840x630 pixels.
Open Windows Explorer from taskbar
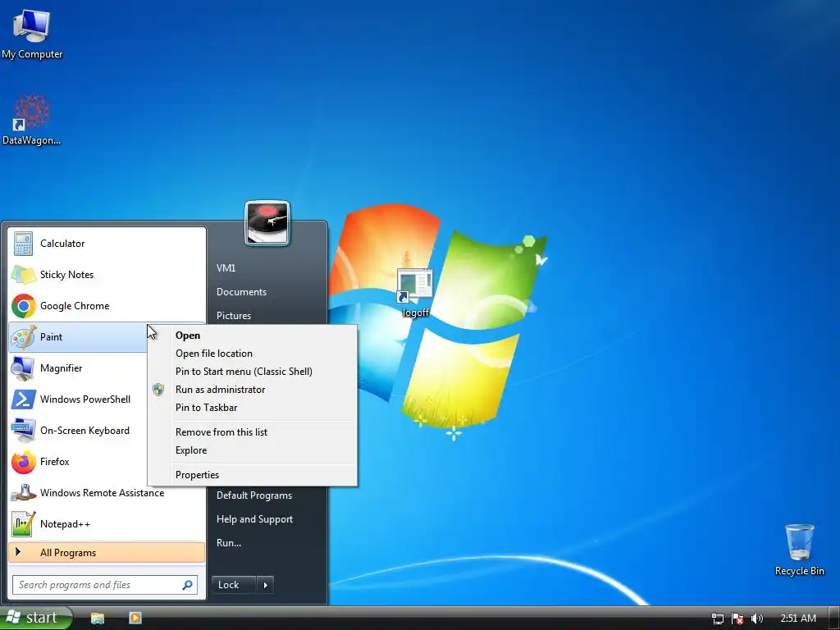tap(97, 619)
